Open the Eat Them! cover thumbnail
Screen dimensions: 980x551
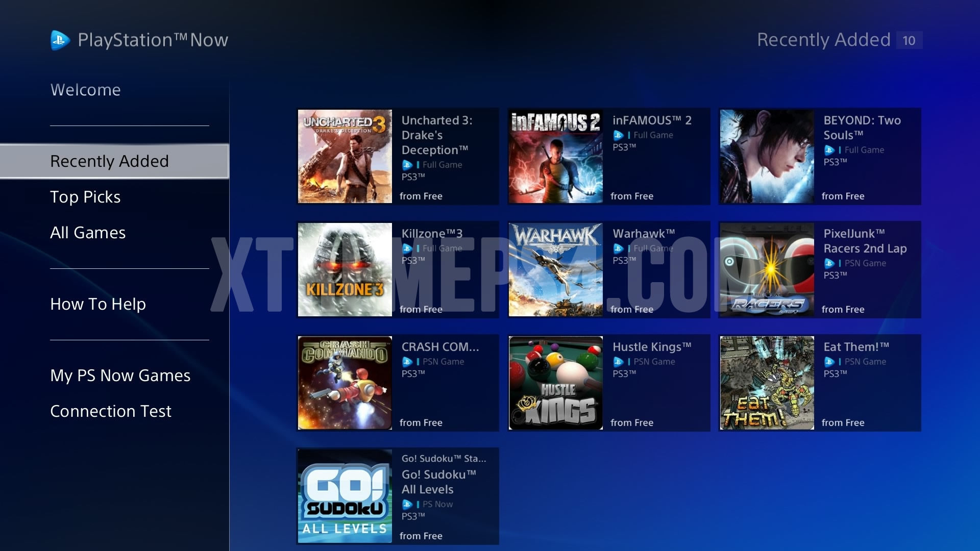767,383
